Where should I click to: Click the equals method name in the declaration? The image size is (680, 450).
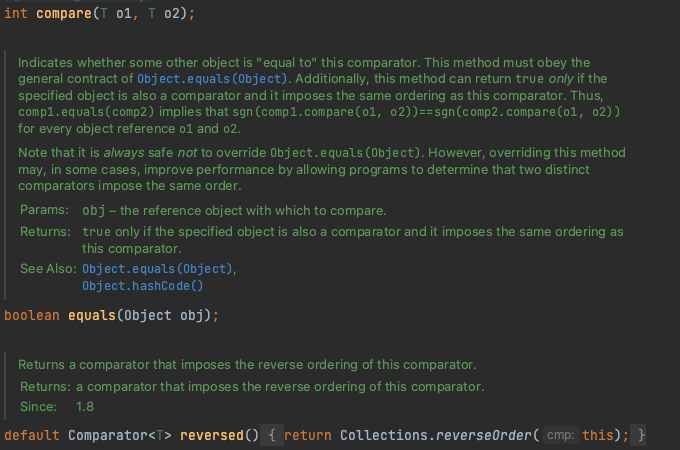(x=92, y=316)
